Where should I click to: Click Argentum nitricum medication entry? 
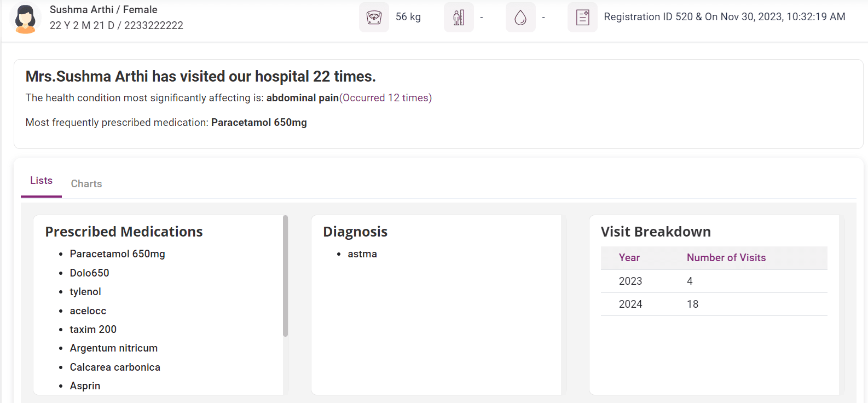(113, 348)
